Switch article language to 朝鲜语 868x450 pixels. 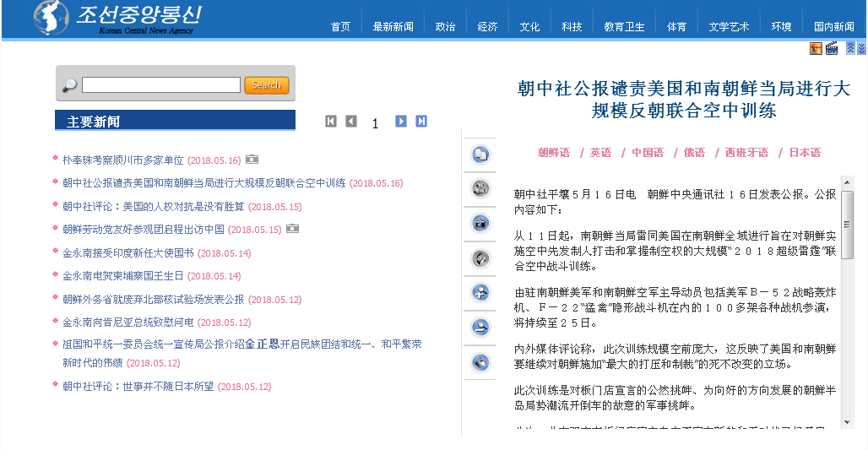[x=554, y=153]
